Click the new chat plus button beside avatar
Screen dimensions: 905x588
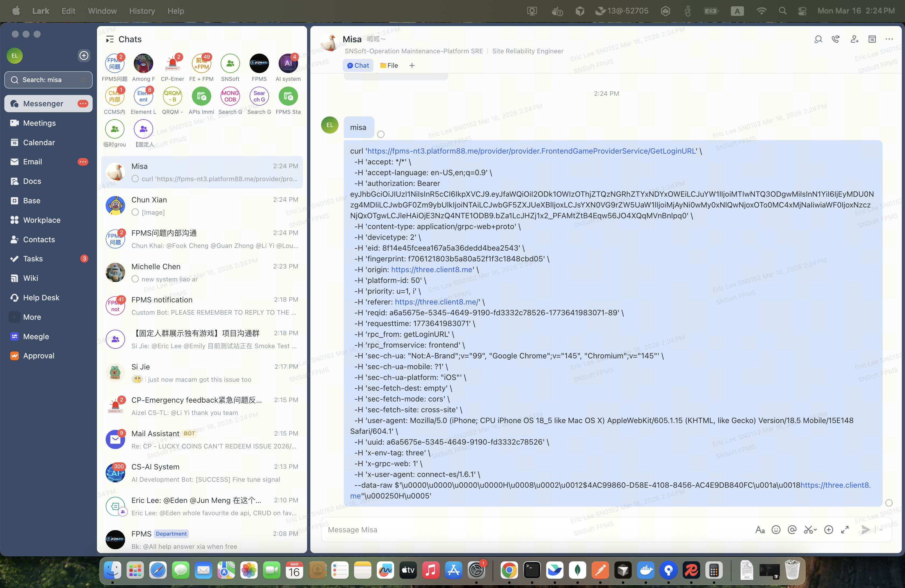pyautogui.click(x=84, y=55)
